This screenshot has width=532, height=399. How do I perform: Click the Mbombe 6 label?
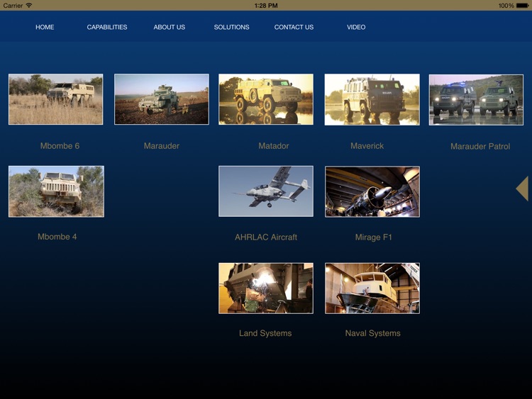pyautogui.click(x=60, y=146)
